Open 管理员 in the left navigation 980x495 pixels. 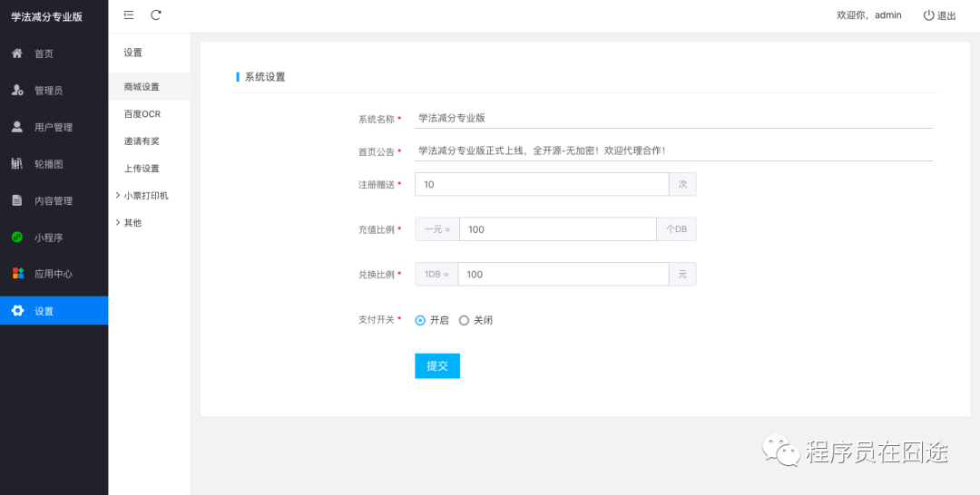54,91
